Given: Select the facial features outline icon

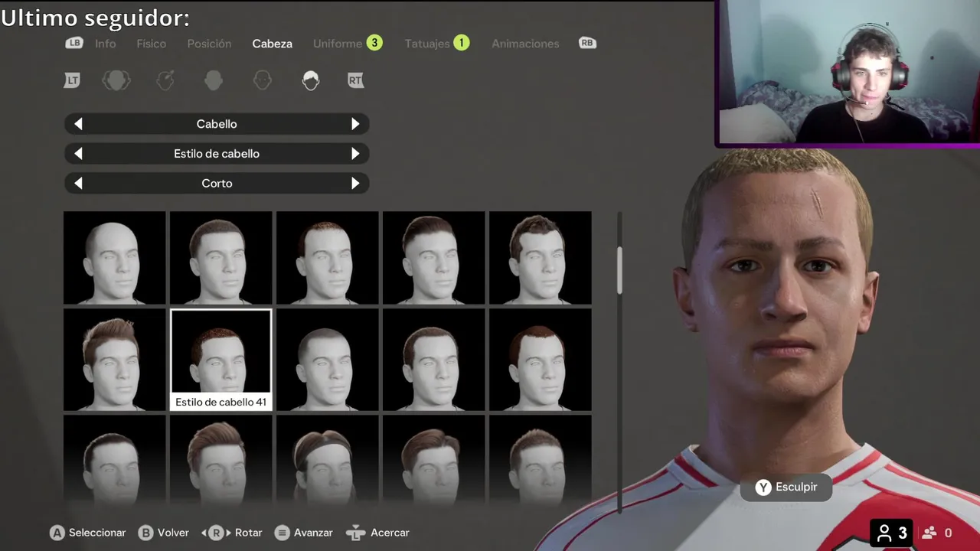Looking at the screenshot, I should [x=263, y=80].
